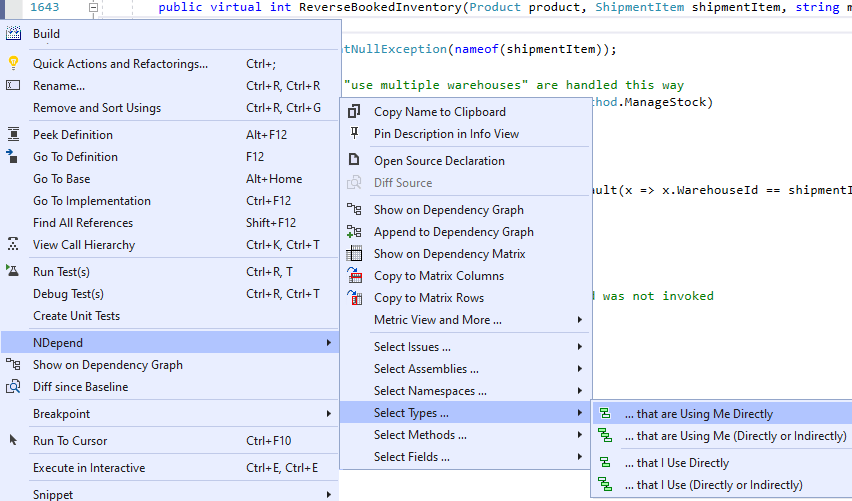Click the ManageStock text in code
852x501 pixels.
[x=665, y=102]
